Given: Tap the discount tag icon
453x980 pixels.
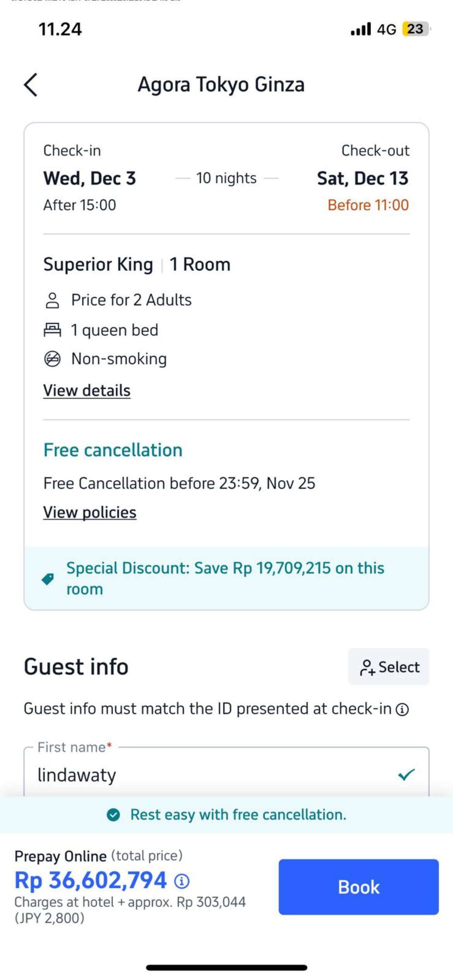Looking at the screenshot, I should (48, 579).
